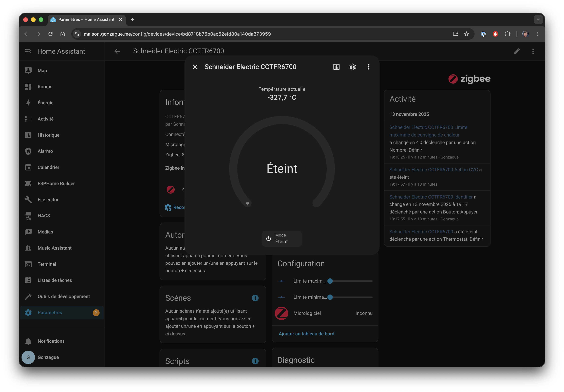Open device page three-dot menu

point(533,51)
